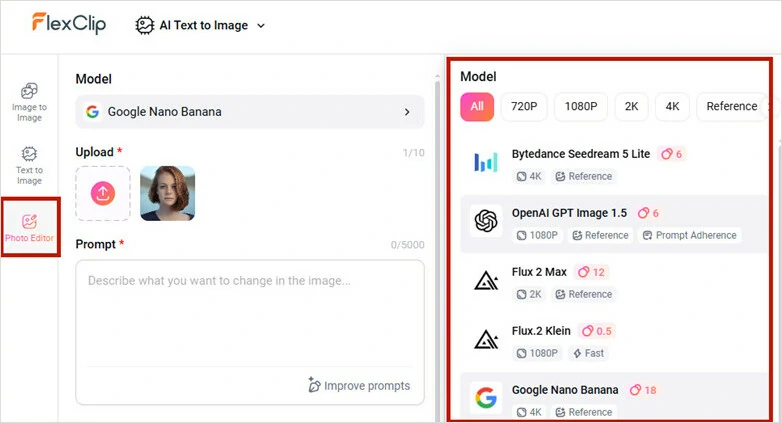
Task: Click credit cost 12 beside Flux 2 Max
Action: (x=591, y=272)
